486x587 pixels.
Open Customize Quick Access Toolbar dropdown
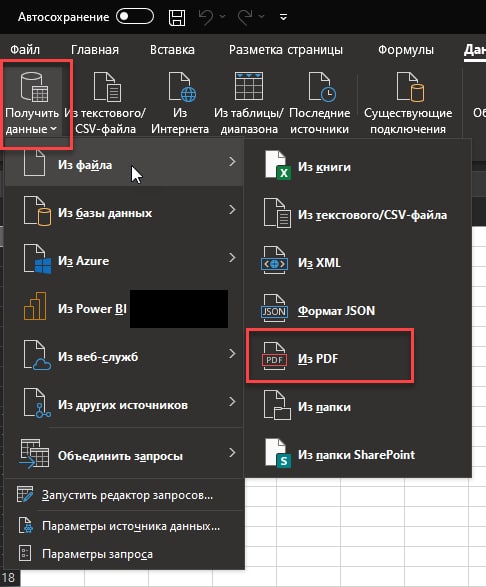pyautogui.click(x=283, y=17)
